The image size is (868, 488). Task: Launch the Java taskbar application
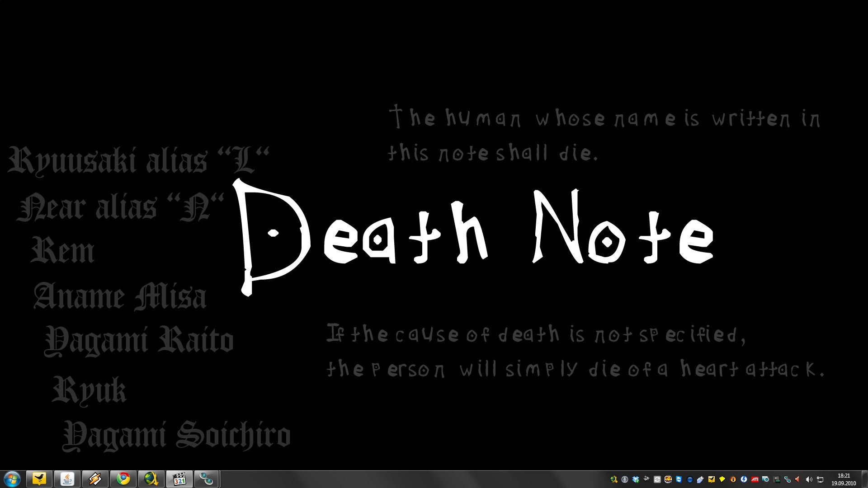[67, 479]
